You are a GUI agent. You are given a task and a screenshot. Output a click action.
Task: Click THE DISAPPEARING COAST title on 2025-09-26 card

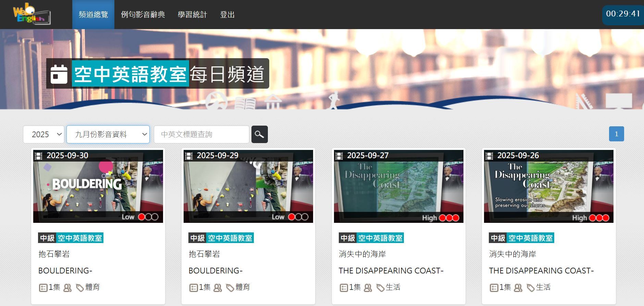point(541,271)
